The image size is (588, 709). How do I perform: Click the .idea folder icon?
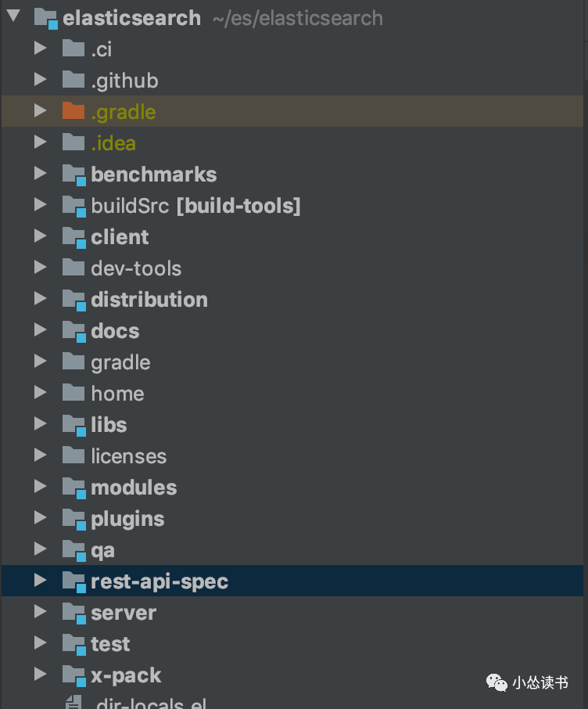[73, 142]
